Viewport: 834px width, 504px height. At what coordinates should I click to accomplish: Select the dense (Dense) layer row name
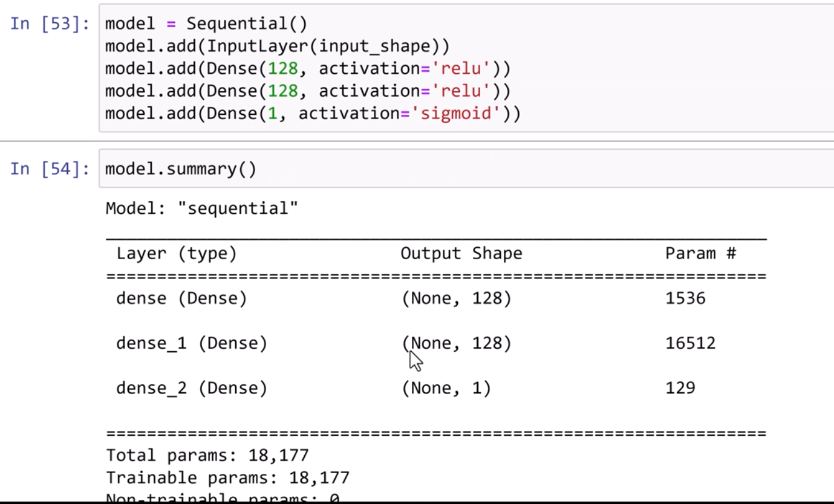[181, 299]
